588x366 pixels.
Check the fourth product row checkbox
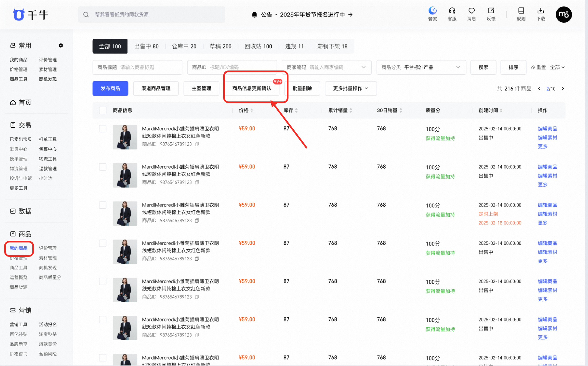point(103,243)
